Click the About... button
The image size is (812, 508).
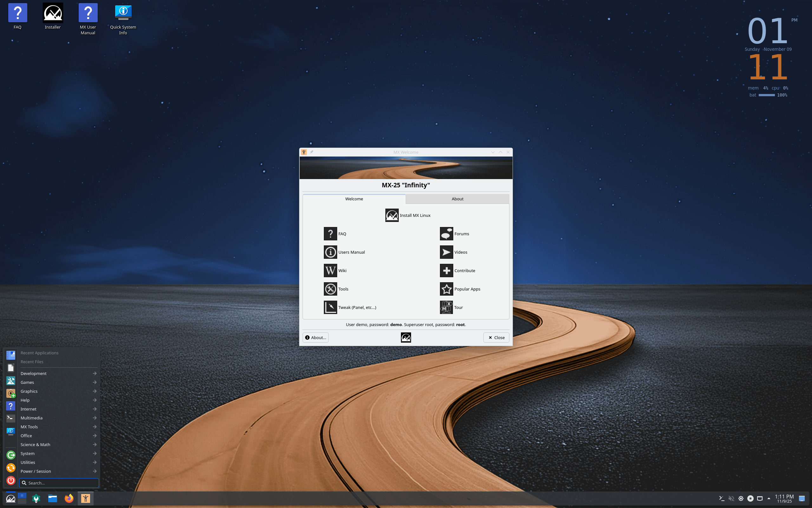pyautogui.click(x=315, y=338)
